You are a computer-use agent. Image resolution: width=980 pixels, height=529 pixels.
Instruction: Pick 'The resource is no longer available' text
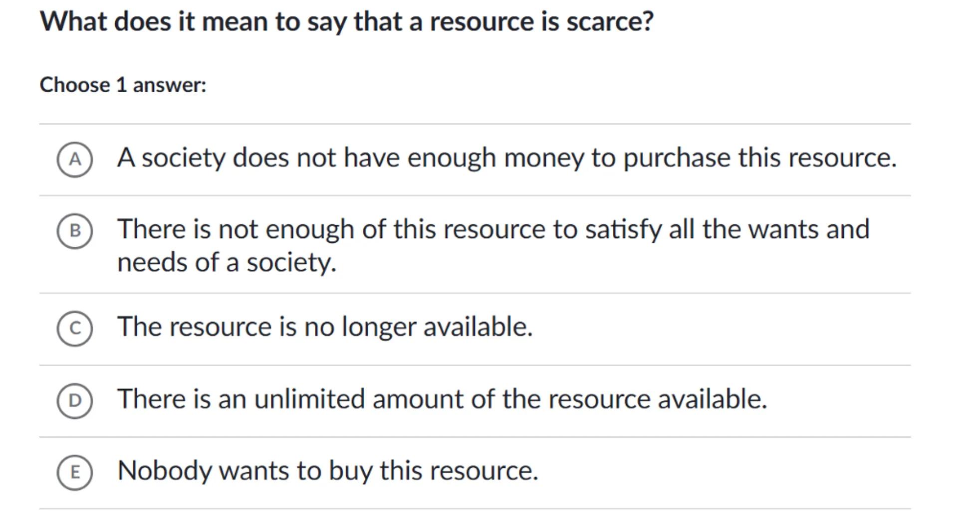[x=324, y=327]
